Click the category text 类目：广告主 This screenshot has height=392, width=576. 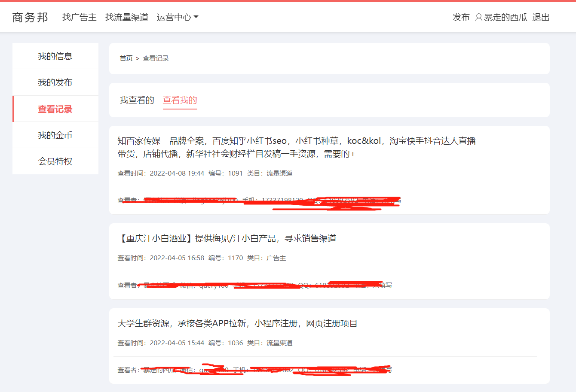click(x=267, y=258)
